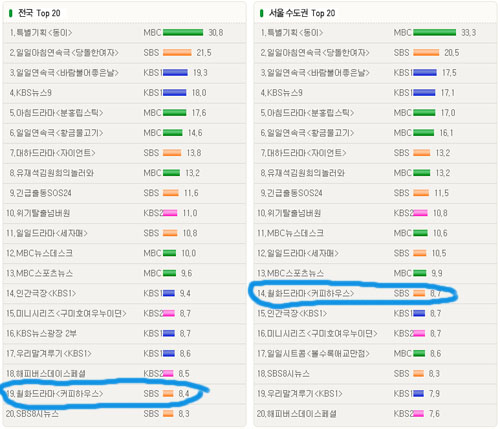
Task: Open 대하드라마<자이언트> in the nationwide list
Action: pyautogui.click(x=53, y=153)
